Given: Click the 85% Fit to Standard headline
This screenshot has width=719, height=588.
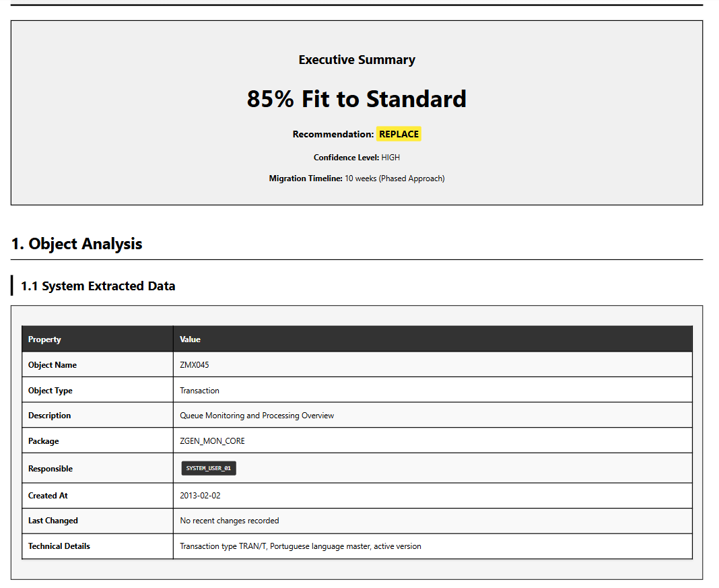Looking at the screenshot, I should click(357, 99).
